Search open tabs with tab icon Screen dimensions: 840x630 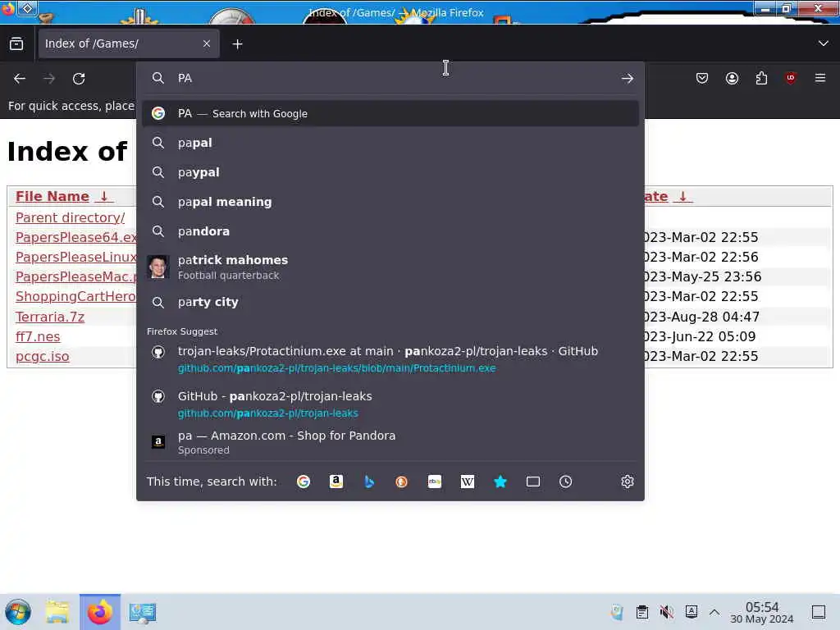533,482
